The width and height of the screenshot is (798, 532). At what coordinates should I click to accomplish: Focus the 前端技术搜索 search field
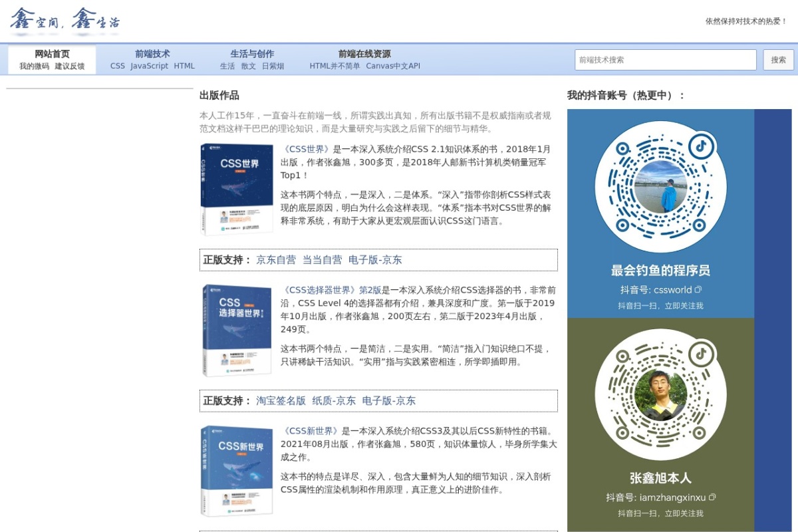click(x=666, y=60)
